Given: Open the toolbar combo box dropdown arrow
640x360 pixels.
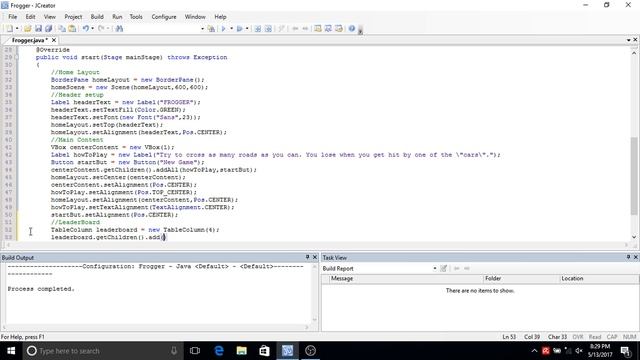Looking at the screenshot, I should point(202,29).
